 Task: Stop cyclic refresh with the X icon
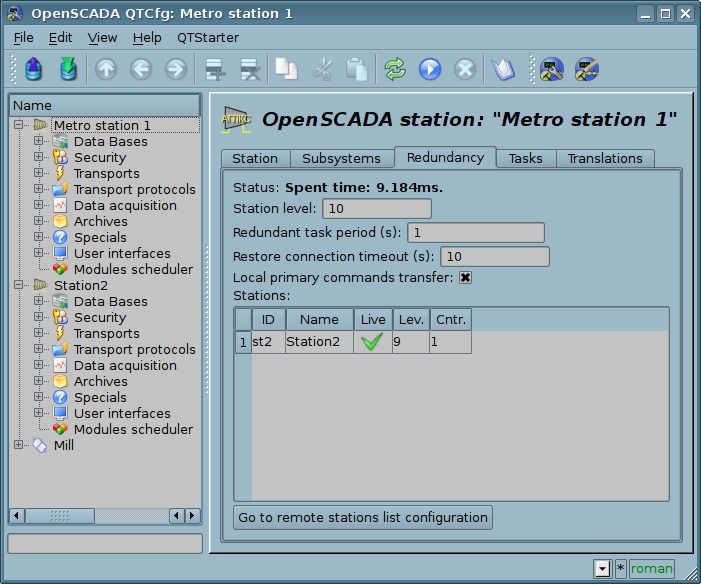point(465,69)
